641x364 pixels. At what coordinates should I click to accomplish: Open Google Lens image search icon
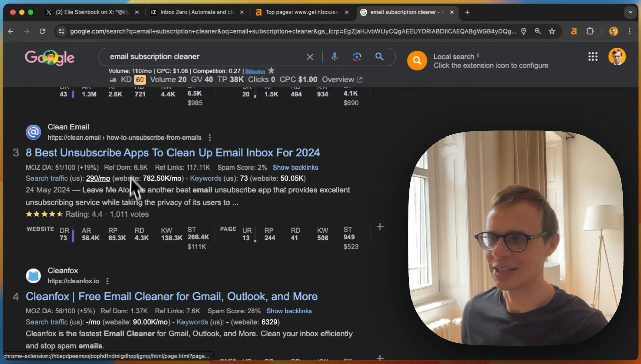(x=357, y=57)
